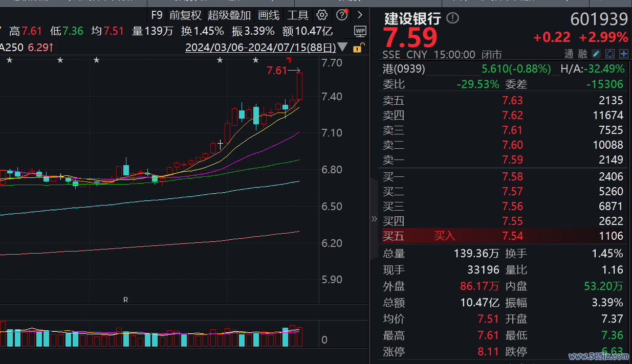Screen dimensions: 632x364
Task: Click the latest red candlestick at 7.61
Action: tap(300, 86)
